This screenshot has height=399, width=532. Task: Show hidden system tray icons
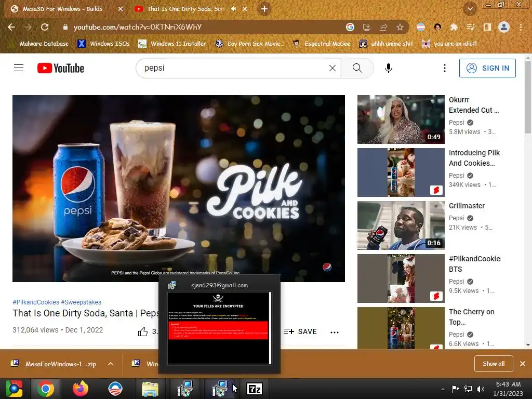pyautogui.click(x=443, y=389)
